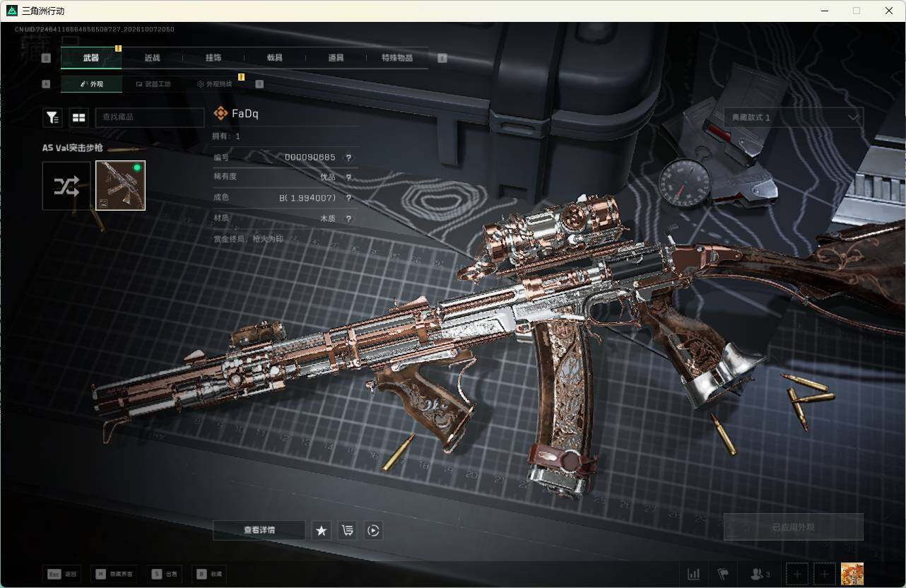Click the 已应用外观 button
This screenshot has height=588, width=906.
click(x=793, y=527)
